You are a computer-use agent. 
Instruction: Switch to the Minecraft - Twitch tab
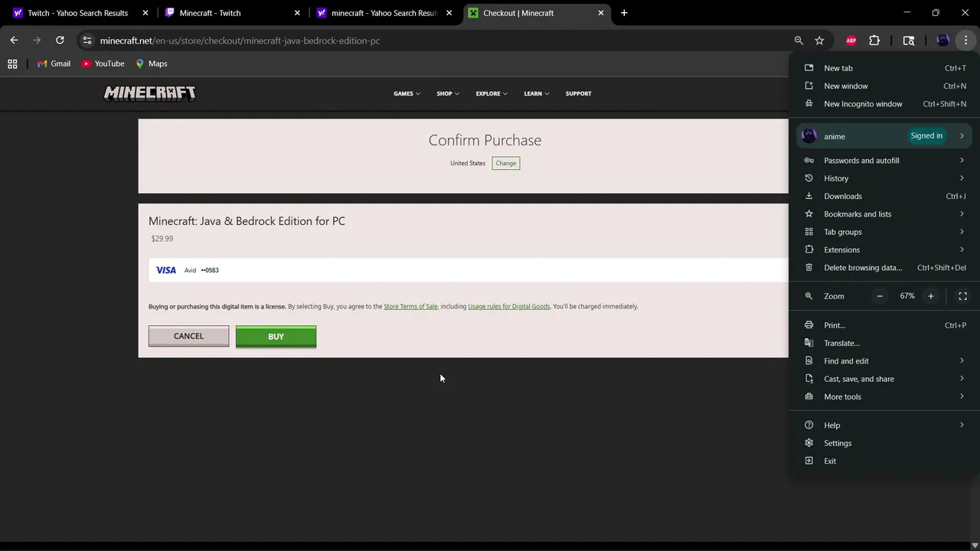(232, 13)
